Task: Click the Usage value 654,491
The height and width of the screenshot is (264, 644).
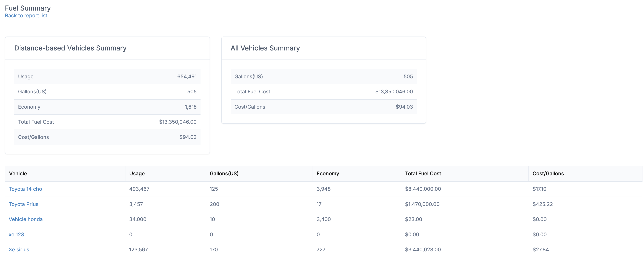Action: pos(187,76)
